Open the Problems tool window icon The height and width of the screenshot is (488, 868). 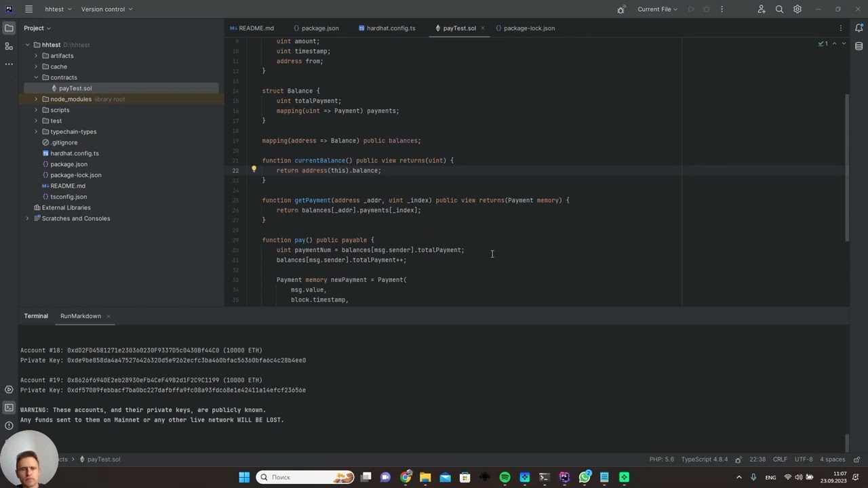coord(9,426)
